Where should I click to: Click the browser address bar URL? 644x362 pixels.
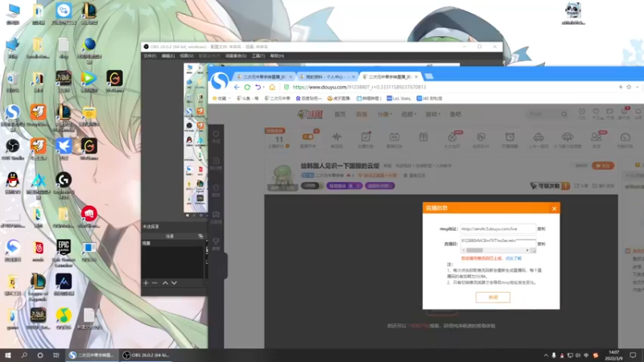click(x=359, y=87)
